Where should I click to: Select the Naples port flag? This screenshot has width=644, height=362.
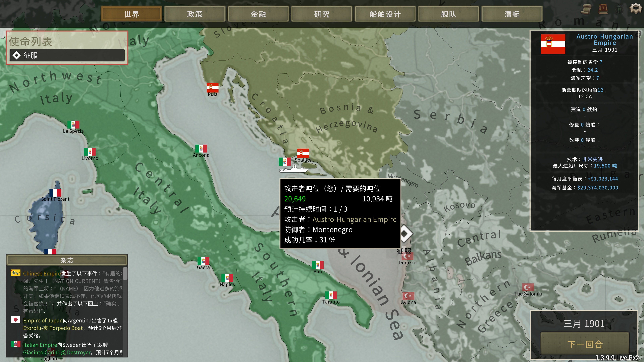point(227,278)
